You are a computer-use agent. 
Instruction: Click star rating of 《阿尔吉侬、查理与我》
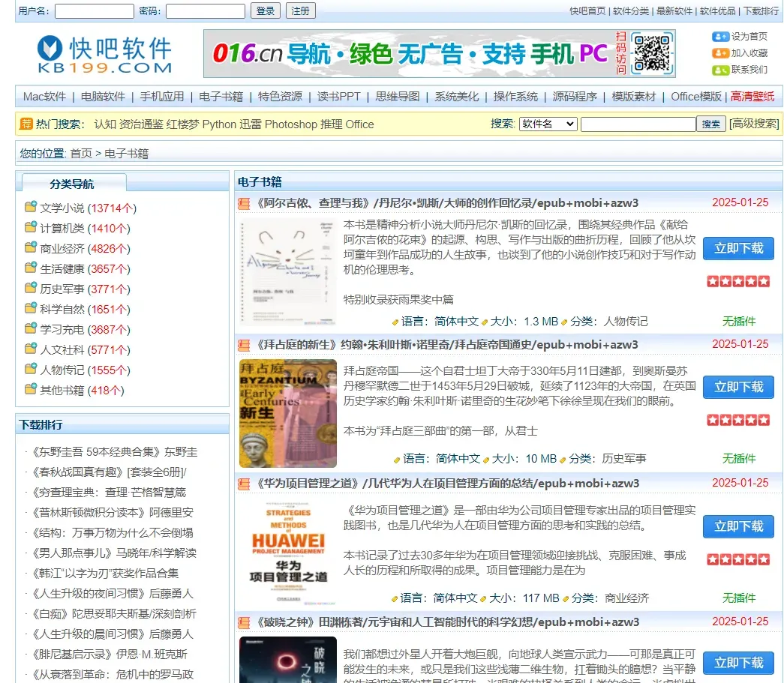pyautogui.click(x=738, y=281)
